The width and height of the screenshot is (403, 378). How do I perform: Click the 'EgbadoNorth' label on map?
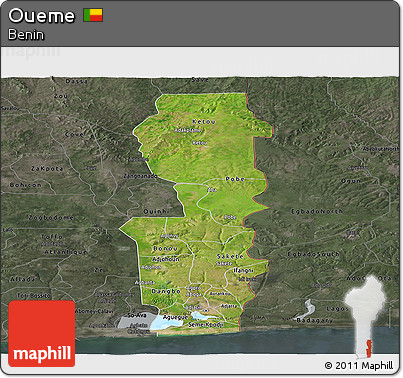click(x=317, y=211)
